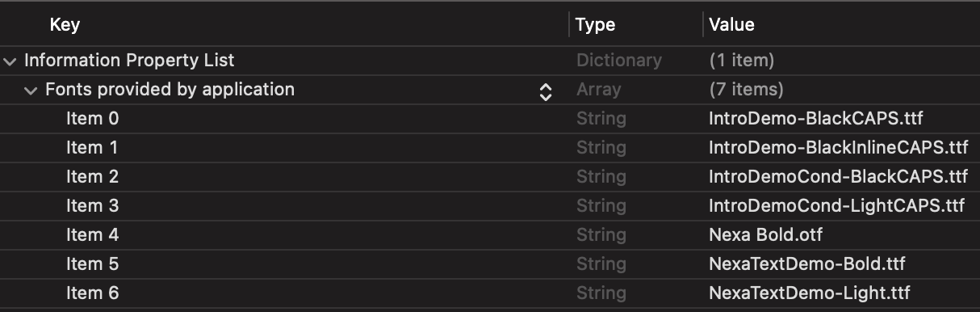Select the Item 3 key

92,206
